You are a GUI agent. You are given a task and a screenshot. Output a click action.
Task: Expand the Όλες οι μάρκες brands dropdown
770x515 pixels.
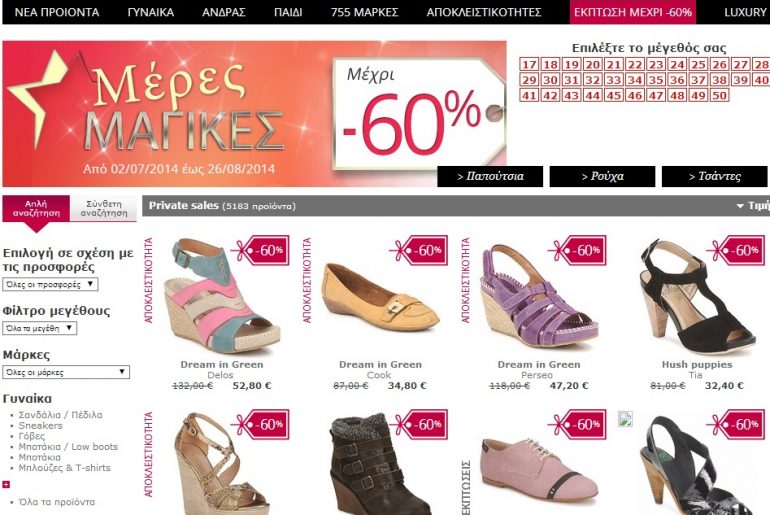tap(66, 372)
